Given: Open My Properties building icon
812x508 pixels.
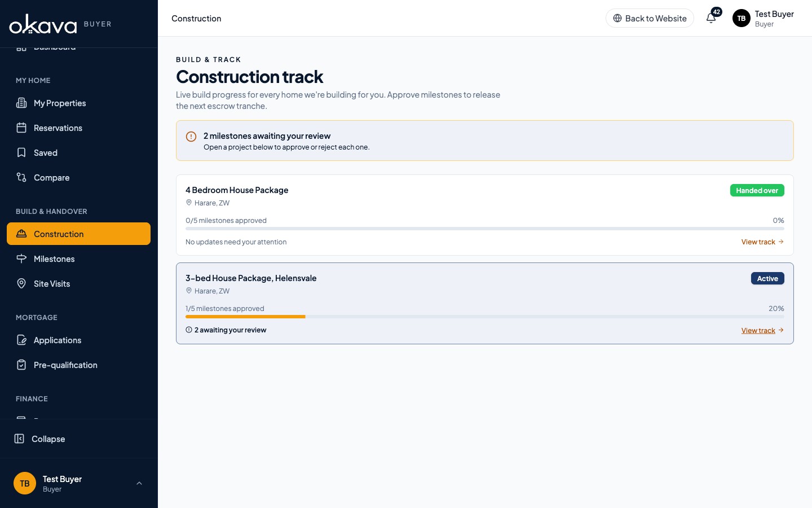Looking at the screenshot, I should tap(21, 103).
